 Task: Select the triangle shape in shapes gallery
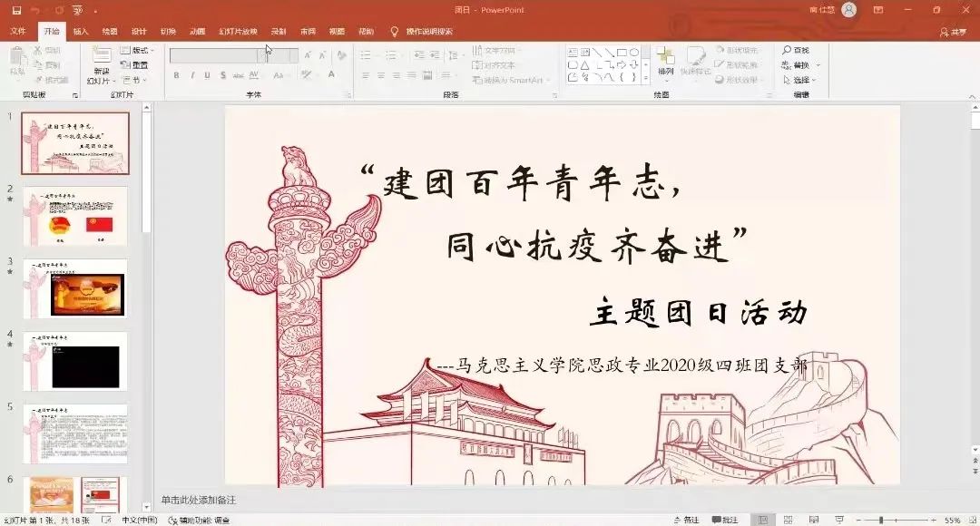[585, 65]
